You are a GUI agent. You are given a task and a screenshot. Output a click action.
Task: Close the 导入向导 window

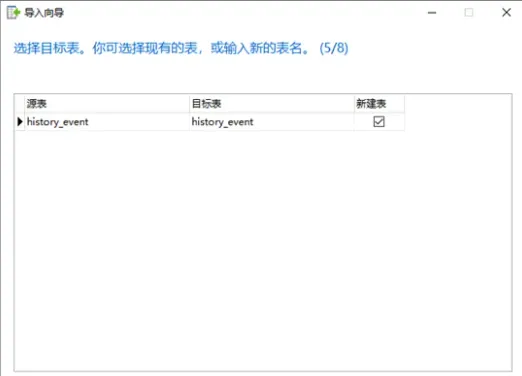click(x=506, y=13)
